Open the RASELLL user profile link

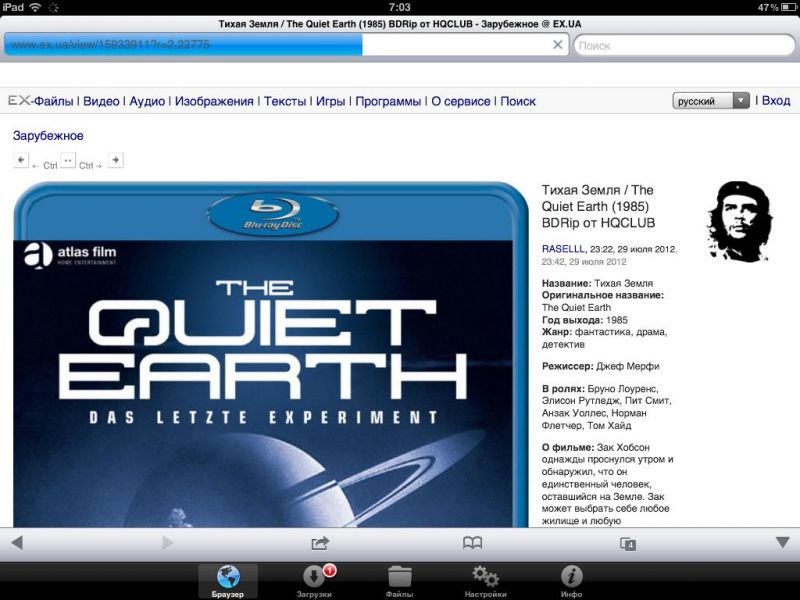(563, 249)
